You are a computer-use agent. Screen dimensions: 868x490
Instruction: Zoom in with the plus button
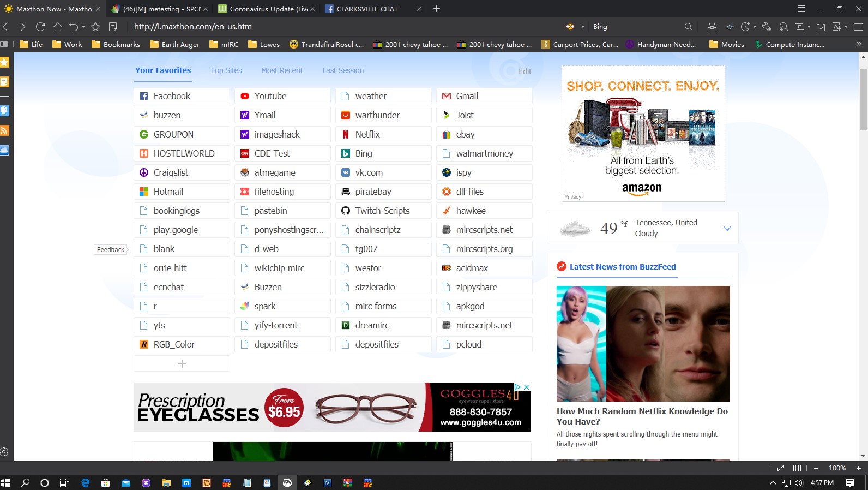tap(858, 468)
